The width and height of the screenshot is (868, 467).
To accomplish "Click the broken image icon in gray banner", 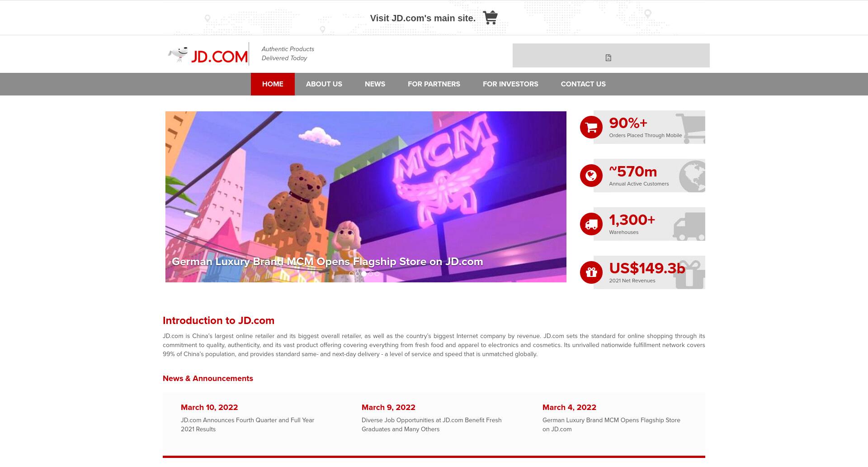I will pyautogui.click(x=609, y=57).
